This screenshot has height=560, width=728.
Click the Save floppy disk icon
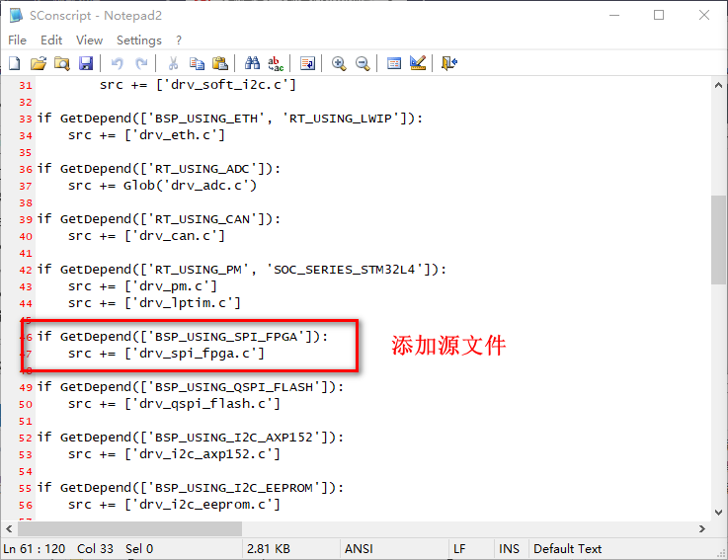(85, 63)
